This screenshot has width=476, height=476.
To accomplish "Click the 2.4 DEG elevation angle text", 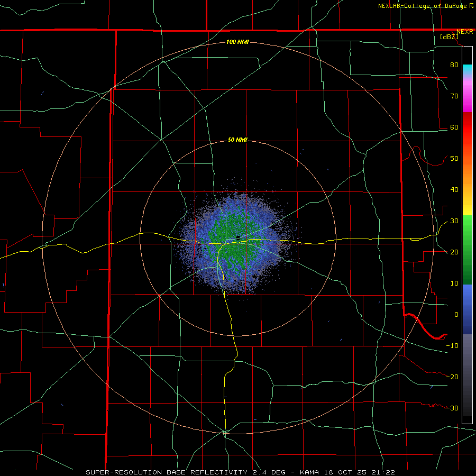I will (x=269, y=472).
